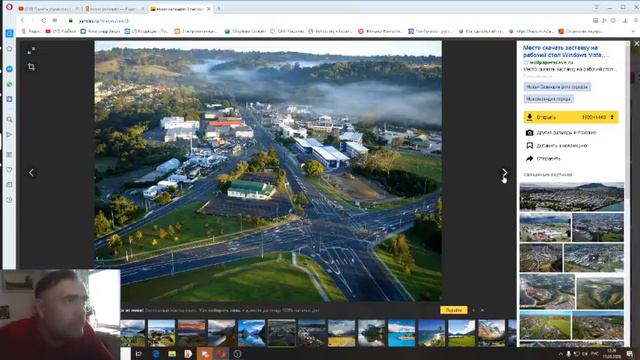Close the image viewer with X
This screenshot has height=360, width=640.
(636, 44)
